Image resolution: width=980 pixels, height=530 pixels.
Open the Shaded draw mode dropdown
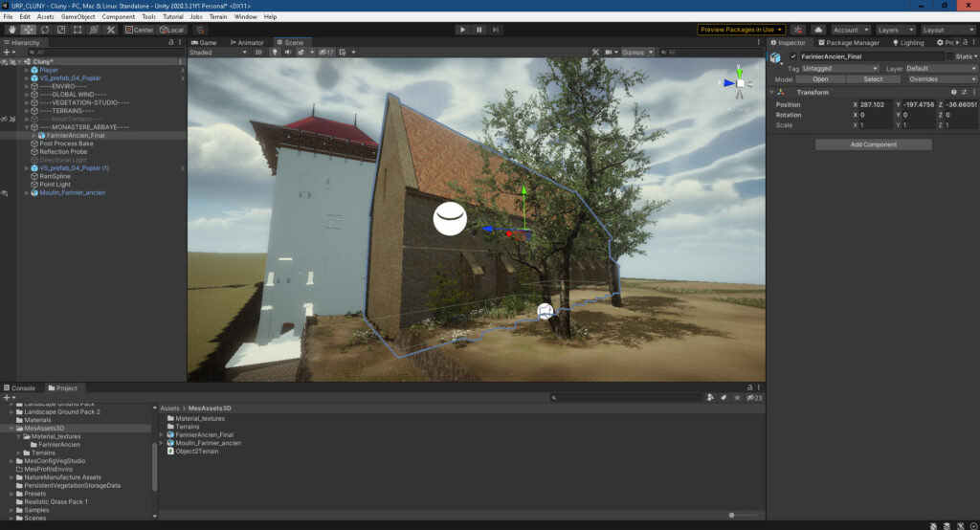tap(218, 53)
